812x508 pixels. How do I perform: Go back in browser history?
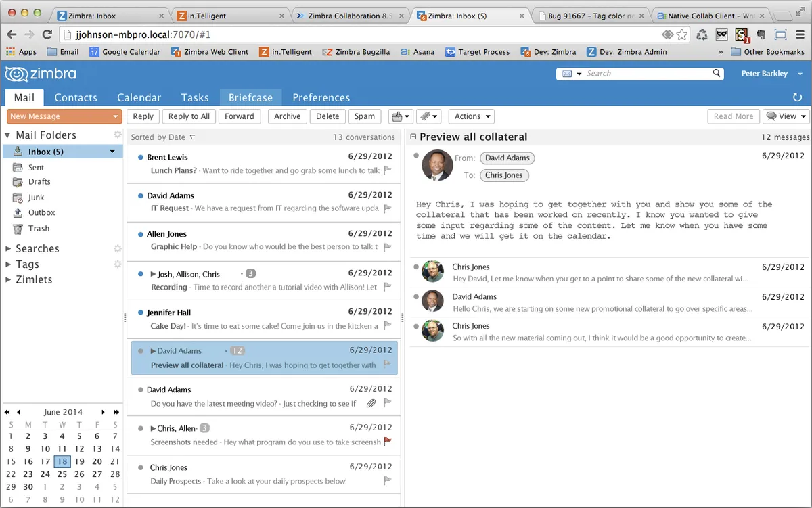(12, 34)
